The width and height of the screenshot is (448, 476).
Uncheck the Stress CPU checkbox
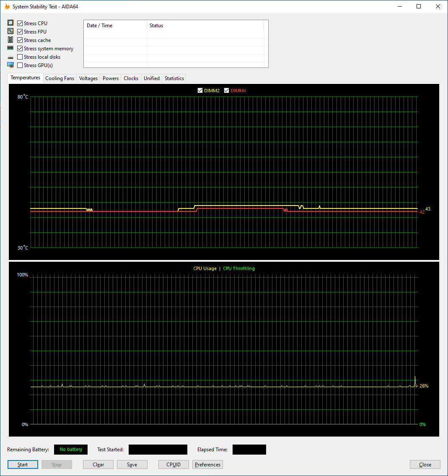click(x=20, y=23)
